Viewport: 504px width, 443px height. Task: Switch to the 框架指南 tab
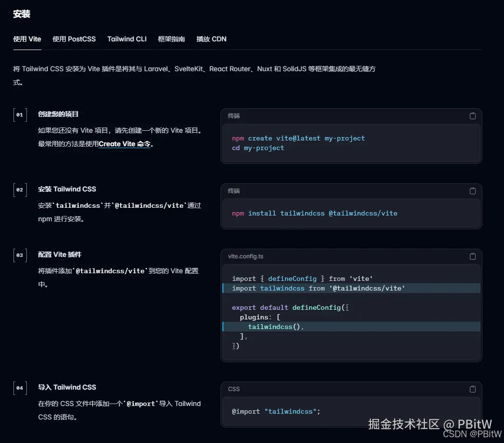coord(172,39)
